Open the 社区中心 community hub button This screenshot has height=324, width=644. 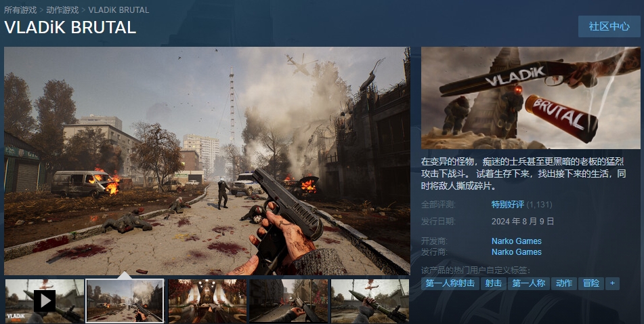(609, 26)
